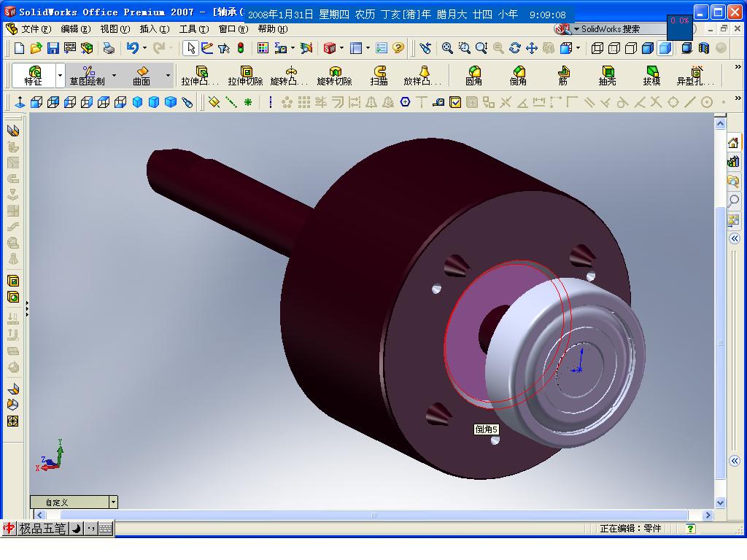
Task: Select the 扫描 (Sweep) feature tool
Action: (x=379, y=76)
